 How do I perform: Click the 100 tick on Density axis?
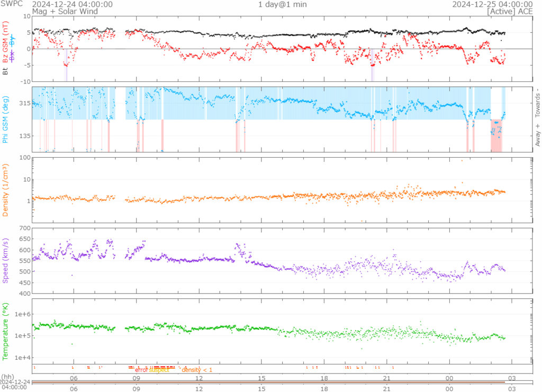pos(25,158)
